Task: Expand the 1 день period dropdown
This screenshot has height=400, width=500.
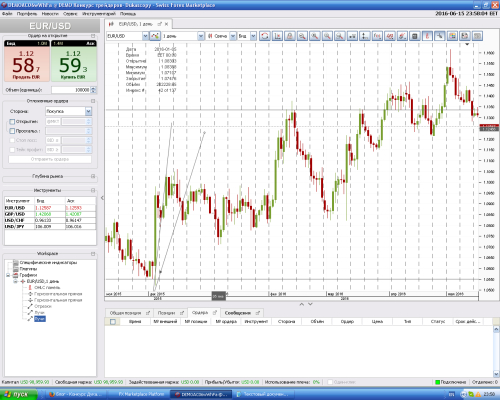Action: (200, 36)
